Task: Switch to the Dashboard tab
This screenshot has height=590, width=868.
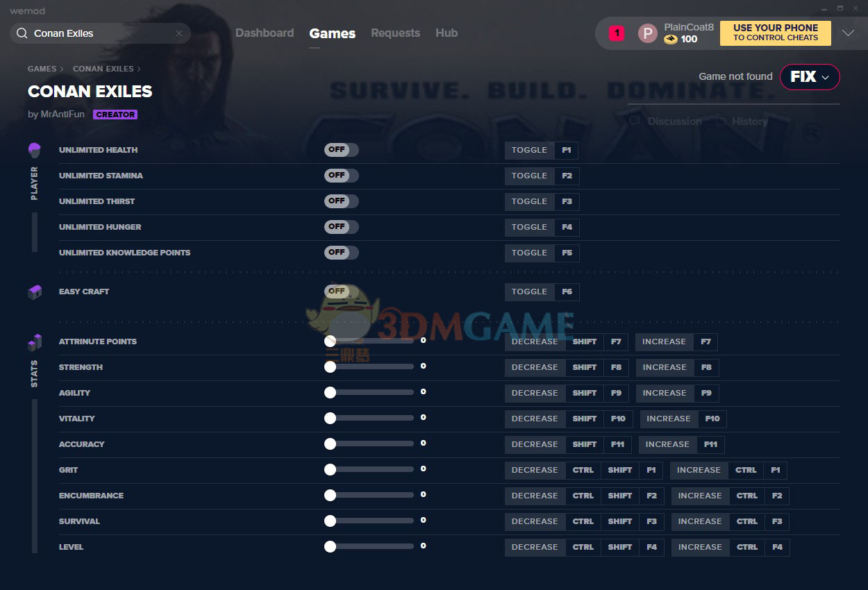Action: point(265,33)
